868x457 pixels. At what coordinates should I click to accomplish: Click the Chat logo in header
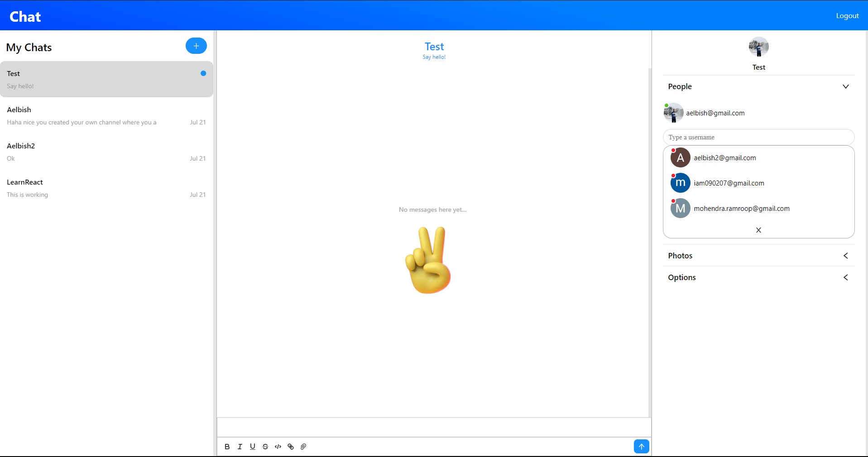coord(25,17)
